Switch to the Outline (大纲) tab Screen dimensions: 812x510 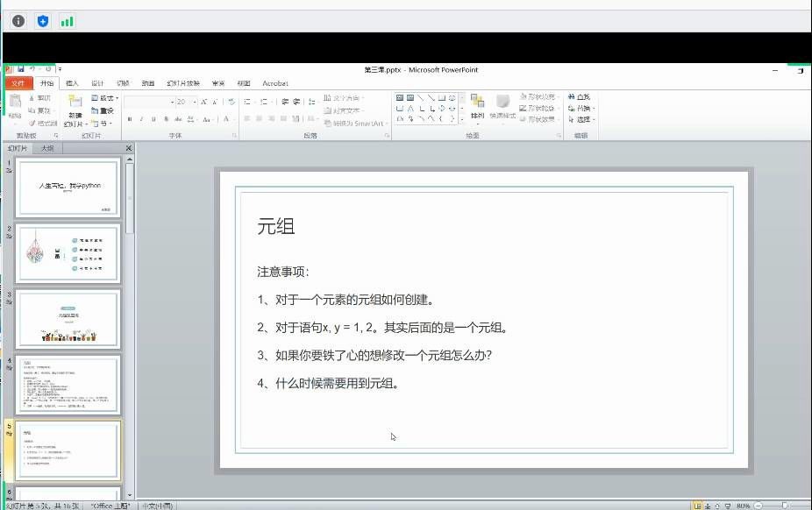47,148
